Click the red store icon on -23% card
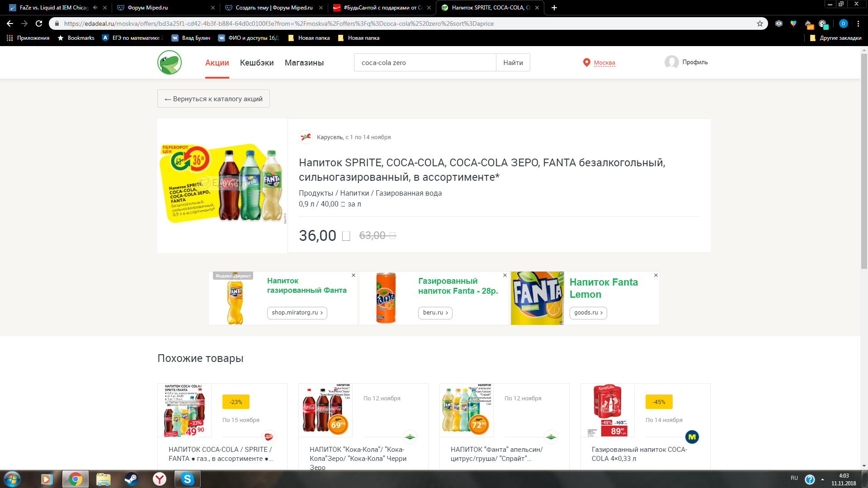868x488 pixels. 269,437
